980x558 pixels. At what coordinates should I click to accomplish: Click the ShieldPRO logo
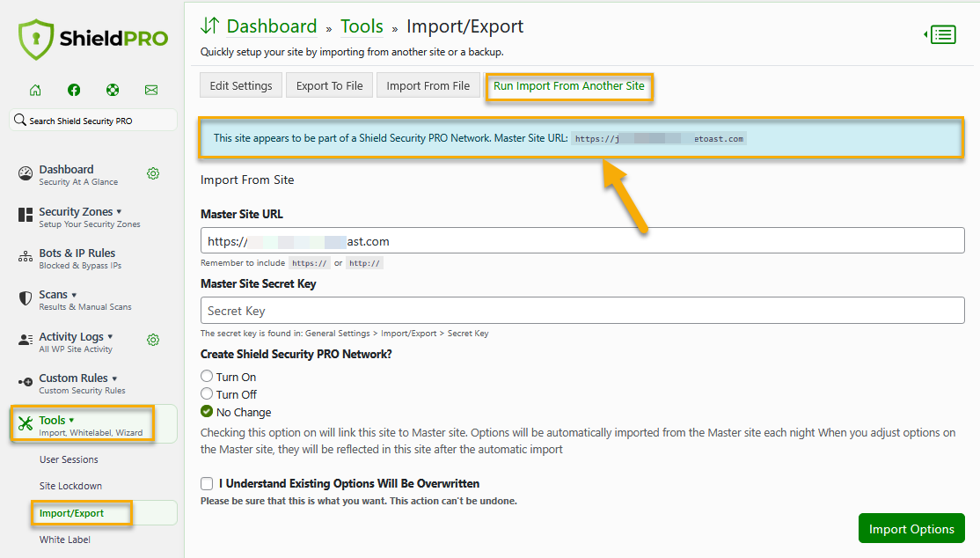click(x=93, y=39)
